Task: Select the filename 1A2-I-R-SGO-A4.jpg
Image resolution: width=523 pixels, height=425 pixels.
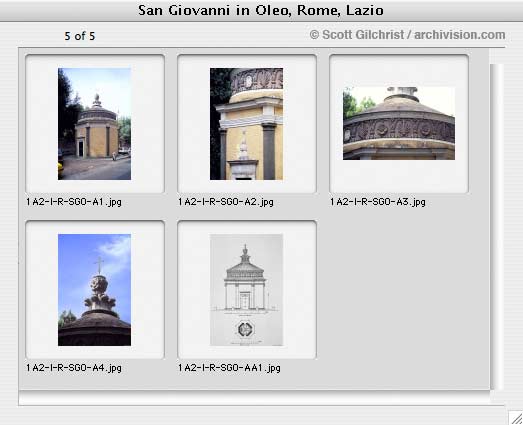Action: [74, 368]
